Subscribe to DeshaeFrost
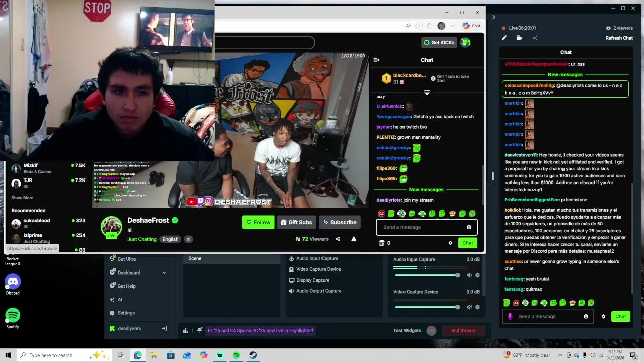The height and width of the screenshot is (362, 644). pos(340,222)
